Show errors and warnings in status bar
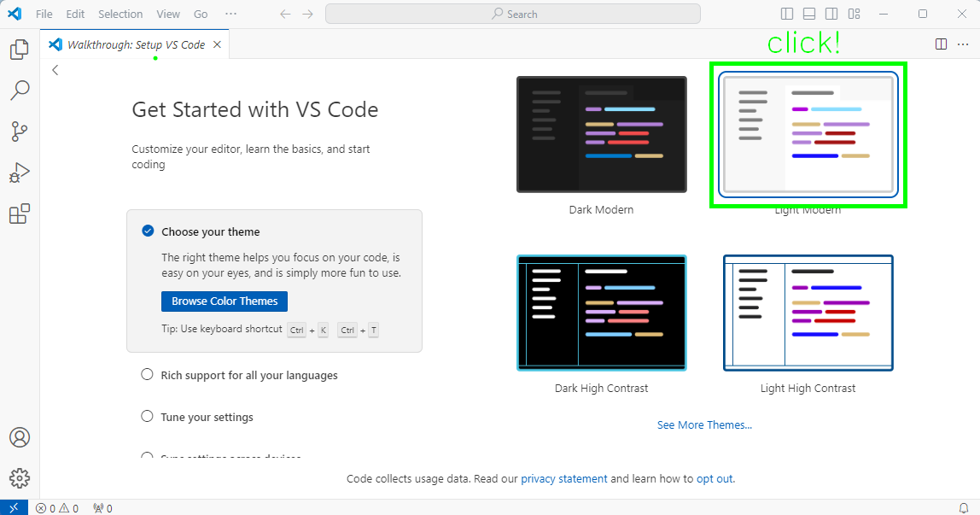 click(x=57, y=508)
